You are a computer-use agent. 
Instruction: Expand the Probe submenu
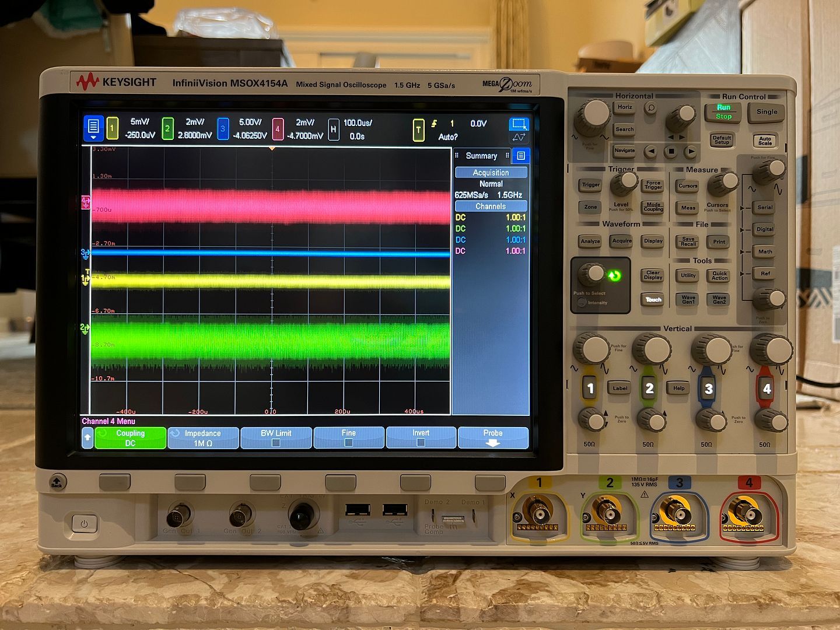click(x=493, y=438)
